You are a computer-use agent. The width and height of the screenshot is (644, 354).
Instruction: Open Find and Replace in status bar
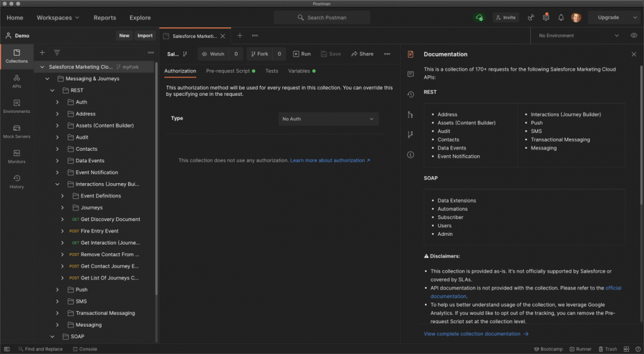40,349
